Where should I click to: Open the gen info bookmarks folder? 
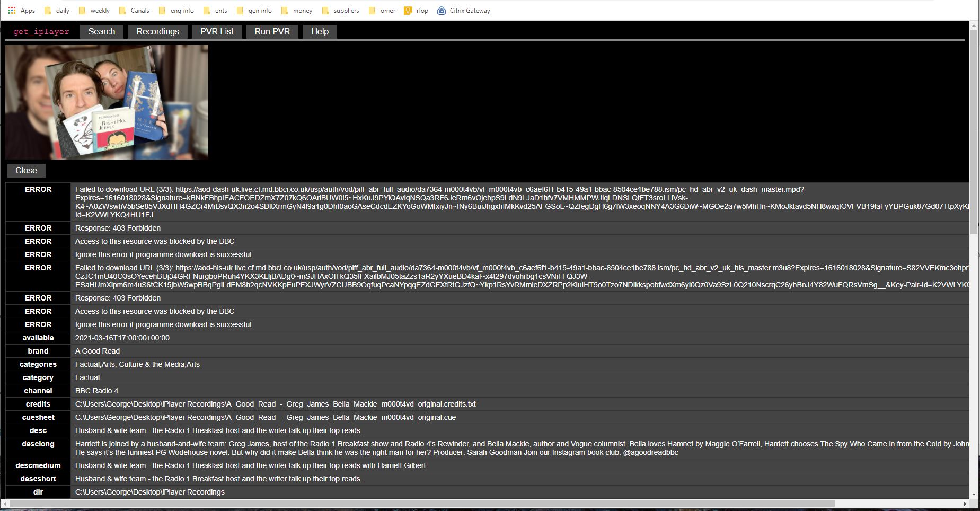pyautogui.click(x=260, y=10)
